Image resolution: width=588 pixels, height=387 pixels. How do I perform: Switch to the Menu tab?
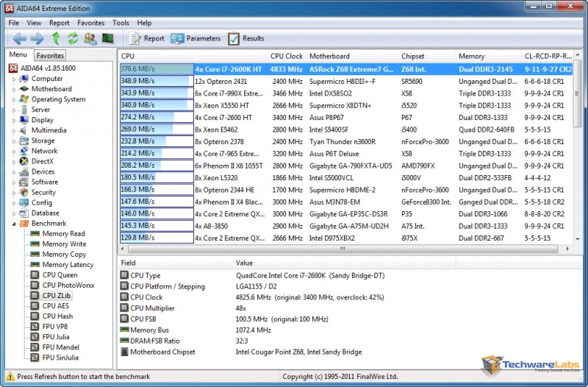(x=18, y=54)
